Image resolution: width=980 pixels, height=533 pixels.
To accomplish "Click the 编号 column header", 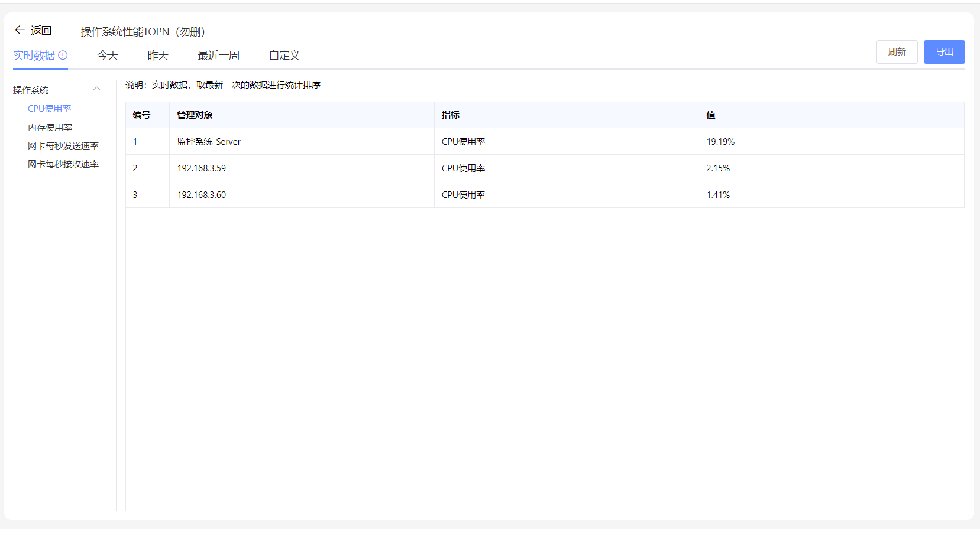I will coord(147,115).
